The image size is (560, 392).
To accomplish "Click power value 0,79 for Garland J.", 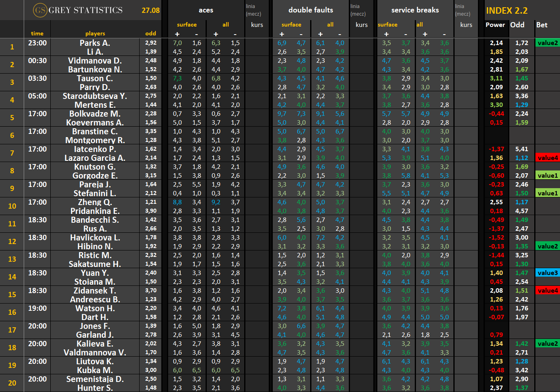I will tap(496, 335).
